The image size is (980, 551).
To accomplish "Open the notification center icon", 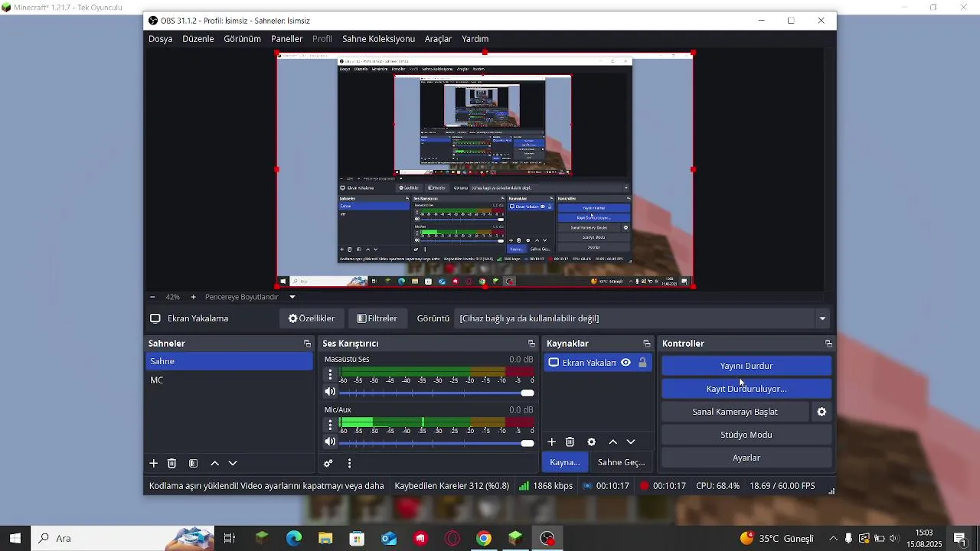I will pos(960,539).
